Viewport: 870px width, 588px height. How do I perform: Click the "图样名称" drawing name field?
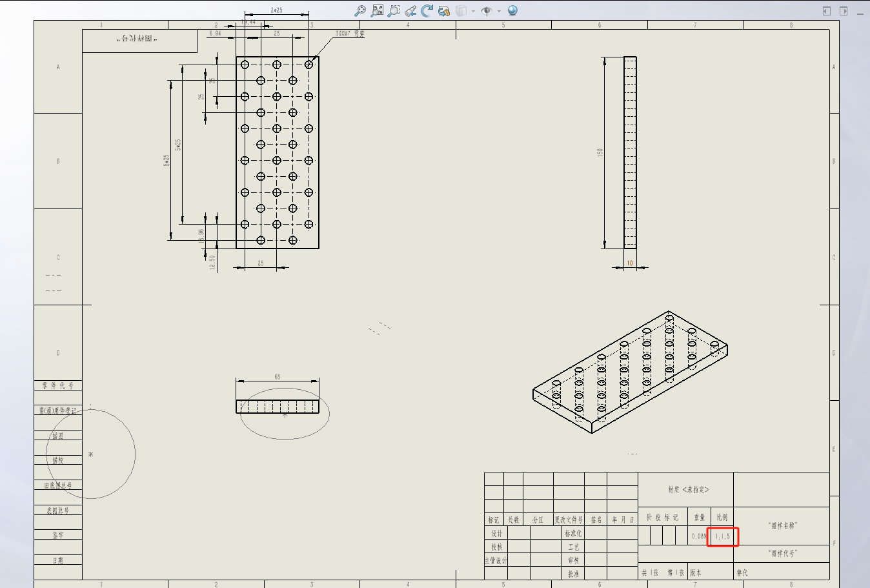coord(782,526)
